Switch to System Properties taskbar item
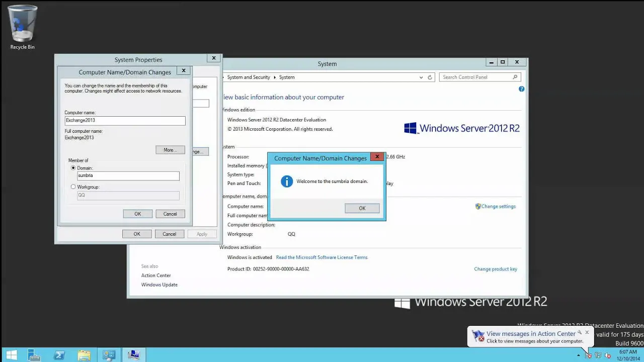 pyautogui.click(x=134, y=355)
